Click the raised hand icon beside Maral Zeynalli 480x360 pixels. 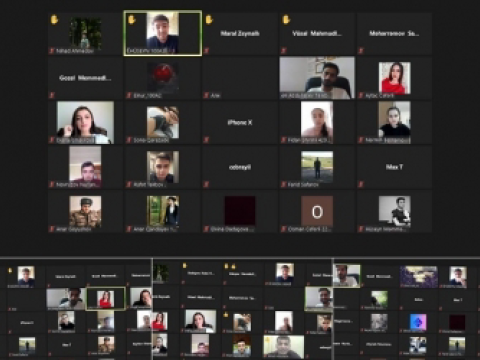tap(209, 20)
